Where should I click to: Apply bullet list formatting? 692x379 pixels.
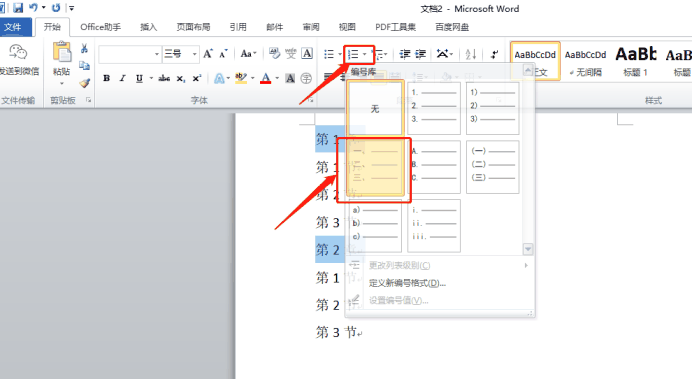329,54
